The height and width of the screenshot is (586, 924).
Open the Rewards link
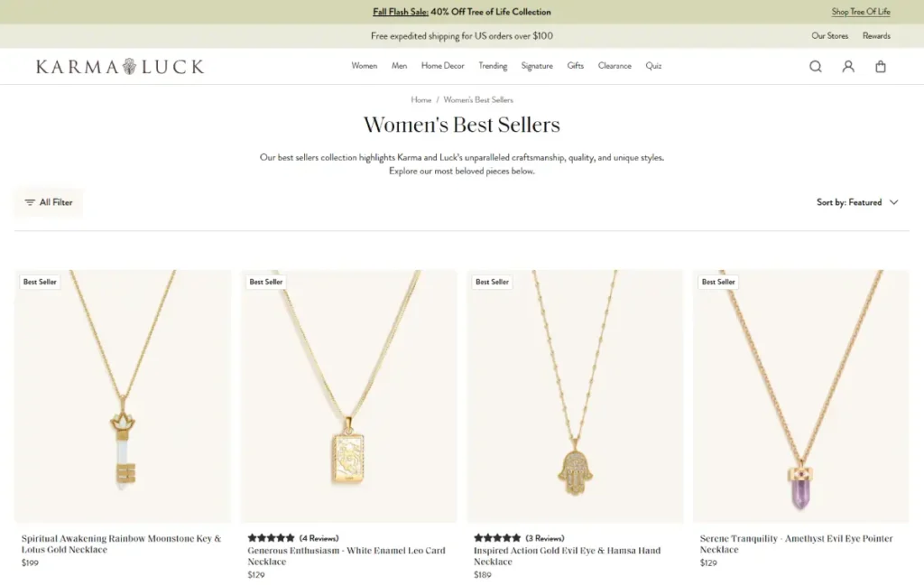click(876, 36)
